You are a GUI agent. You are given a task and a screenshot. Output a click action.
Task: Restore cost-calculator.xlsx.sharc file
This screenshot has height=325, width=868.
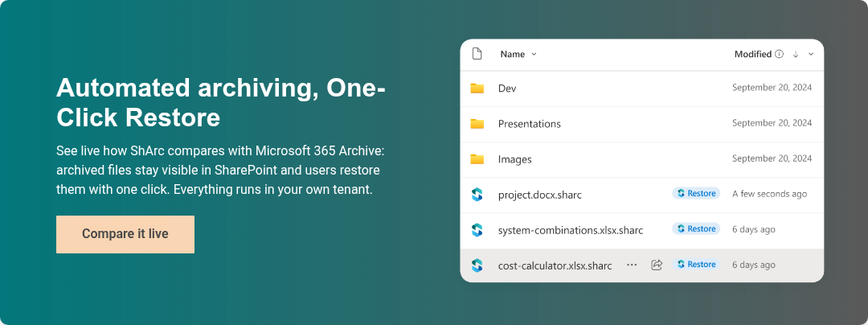pos(696,264)
